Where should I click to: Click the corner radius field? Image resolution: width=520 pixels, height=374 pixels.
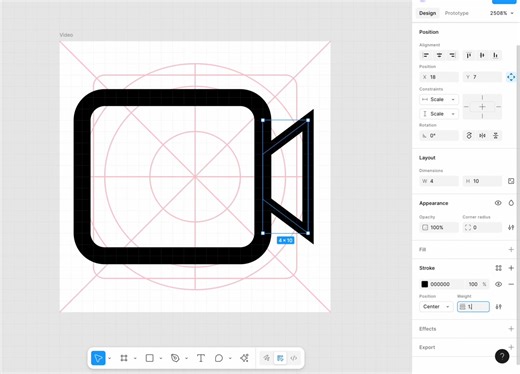point(482,227)
